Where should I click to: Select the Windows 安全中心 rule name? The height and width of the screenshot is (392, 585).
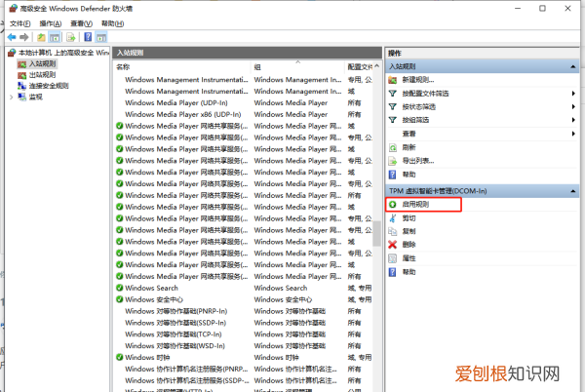pyautogui.click(x=154, y=299)
